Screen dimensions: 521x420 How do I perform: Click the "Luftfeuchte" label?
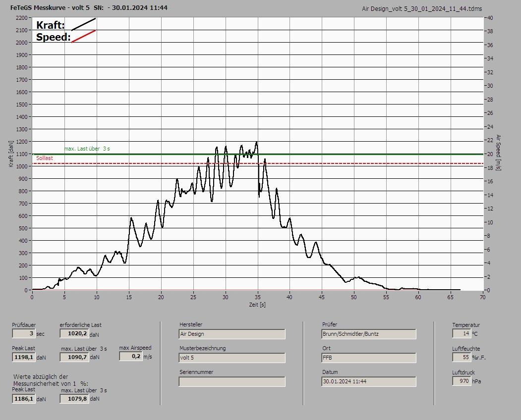pos(466,349)
